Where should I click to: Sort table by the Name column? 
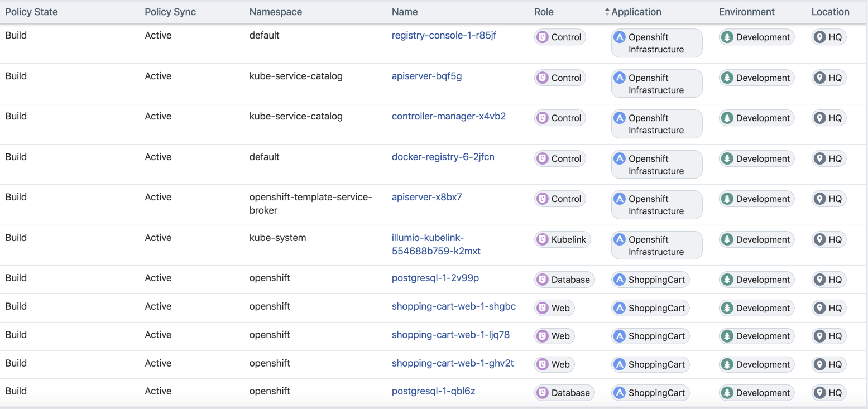(404, 11)
